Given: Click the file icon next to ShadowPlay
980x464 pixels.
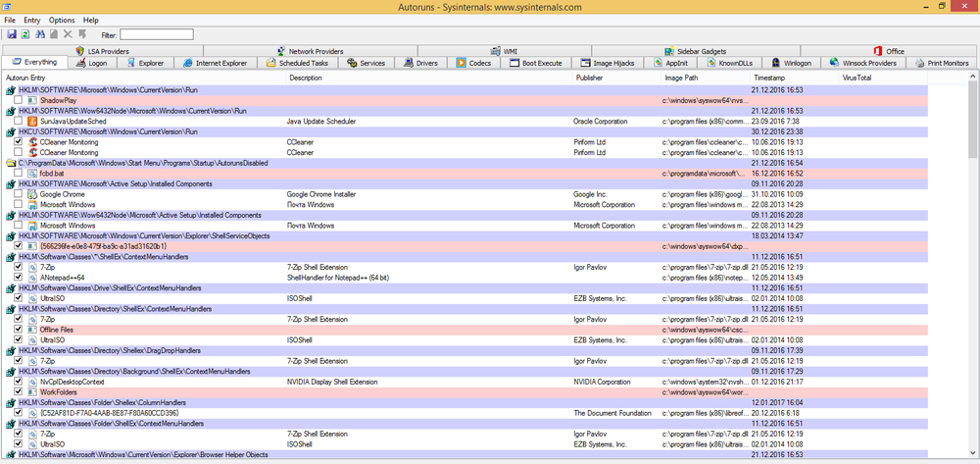Looking at the screenshot, I should click(x=33, y=100).
